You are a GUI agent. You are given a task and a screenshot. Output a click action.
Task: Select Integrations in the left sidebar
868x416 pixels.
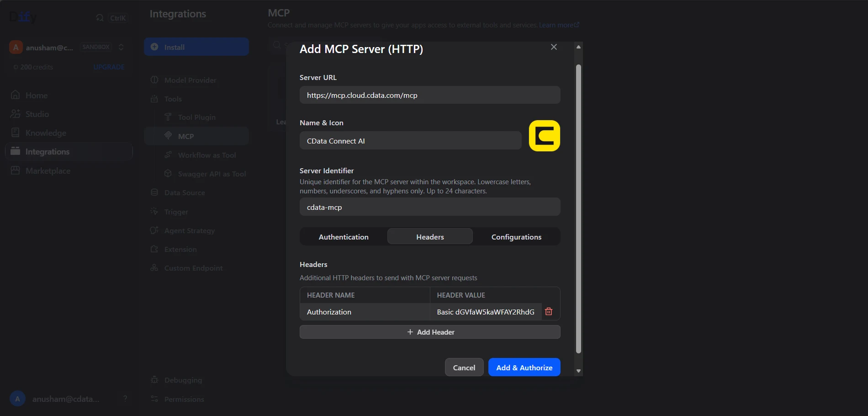click(69, 151)
